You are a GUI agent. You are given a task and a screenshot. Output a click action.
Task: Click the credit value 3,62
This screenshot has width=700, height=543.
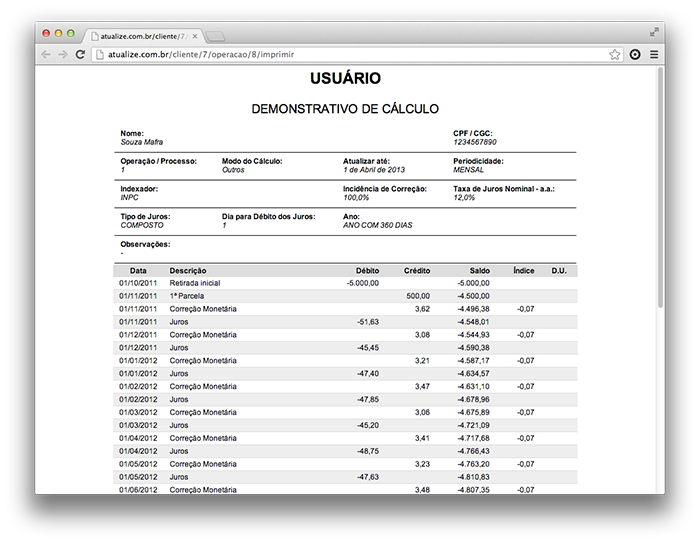click(422, 309)
